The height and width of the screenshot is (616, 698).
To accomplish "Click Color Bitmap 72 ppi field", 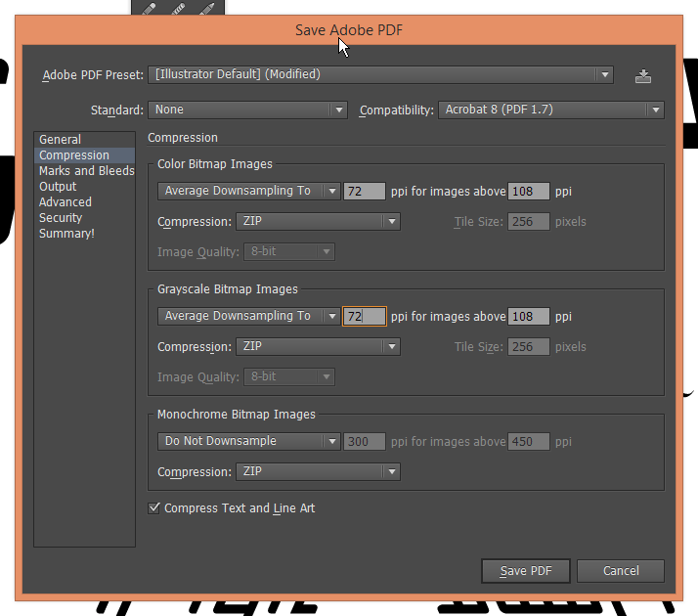I will (x=364, y=191).
